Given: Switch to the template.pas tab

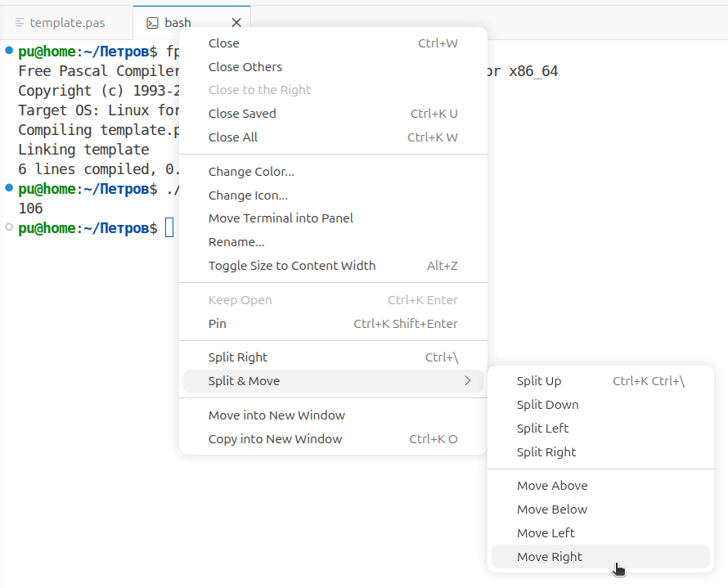Looking at the screenshot, I should pyautogui.click(x=67, y=23).
